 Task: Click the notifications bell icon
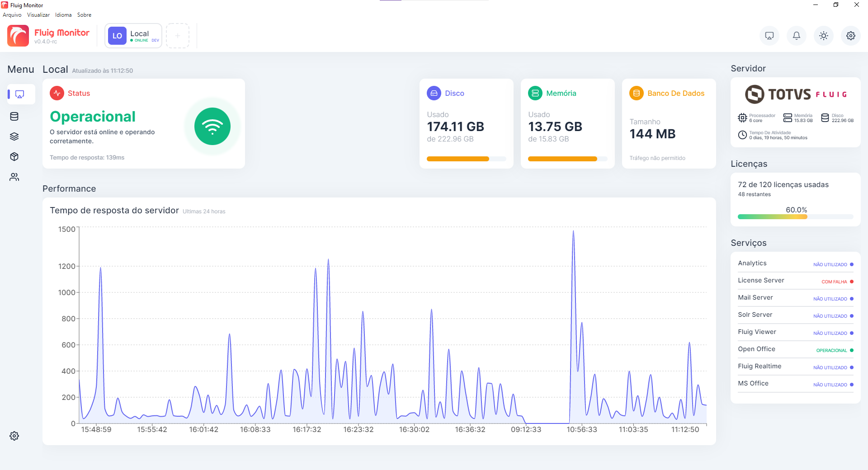(796, 36)
